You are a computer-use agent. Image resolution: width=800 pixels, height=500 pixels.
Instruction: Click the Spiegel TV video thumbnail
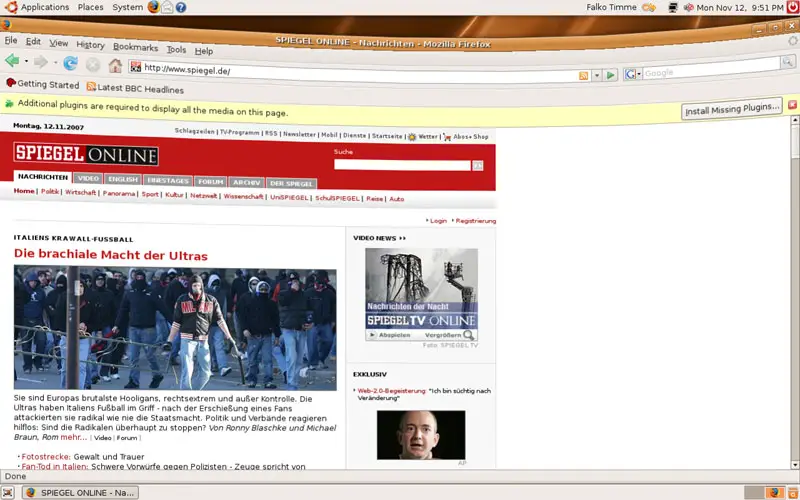[x=421, y=289]
